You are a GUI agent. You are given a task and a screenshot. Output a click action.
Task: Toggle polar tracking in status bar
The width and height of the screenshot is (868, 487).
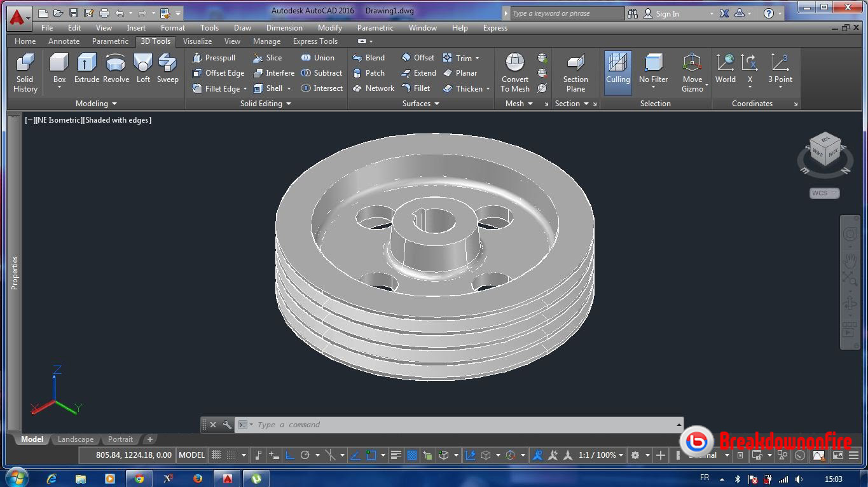pos(305,455)
